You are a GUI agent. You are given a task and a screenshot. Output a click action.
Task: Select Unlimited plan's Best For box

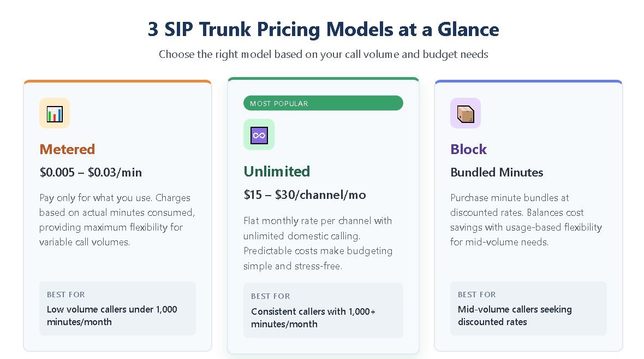tap(323, 310)
